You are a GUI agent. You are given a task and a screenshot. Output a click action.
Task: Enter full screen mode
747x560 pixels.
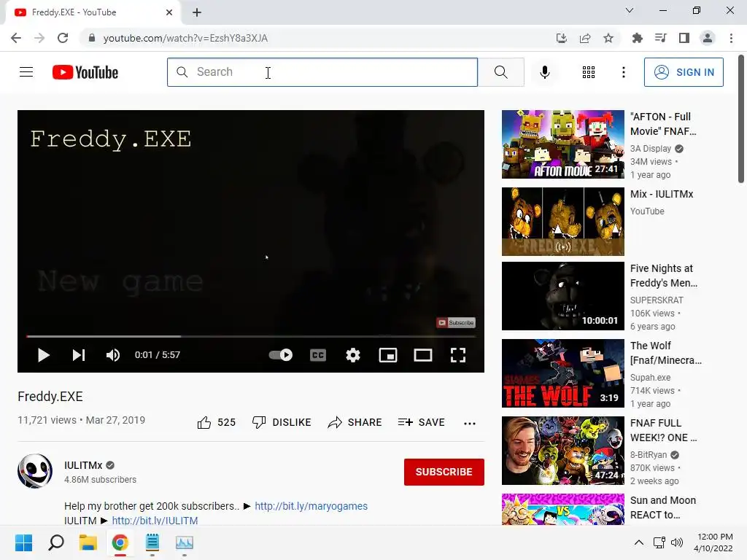458,355
